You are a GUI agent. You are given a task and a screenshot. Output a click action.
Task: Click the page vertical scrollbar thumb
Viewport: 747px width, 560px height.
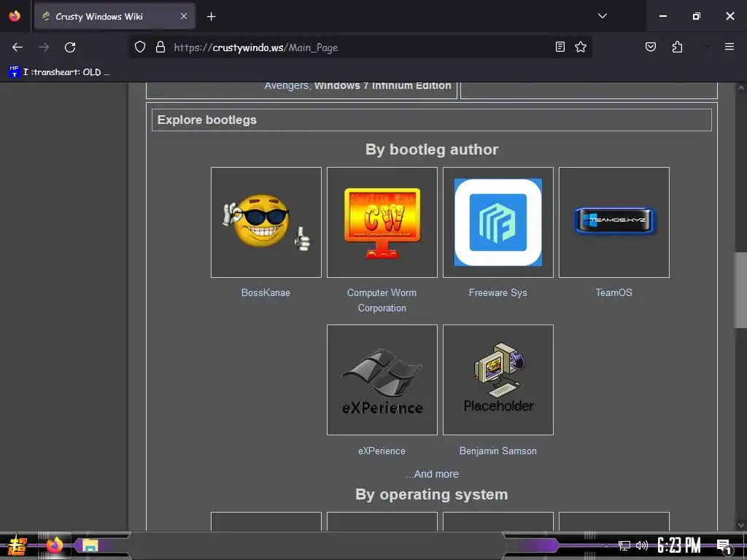click(x=740, y=290)
